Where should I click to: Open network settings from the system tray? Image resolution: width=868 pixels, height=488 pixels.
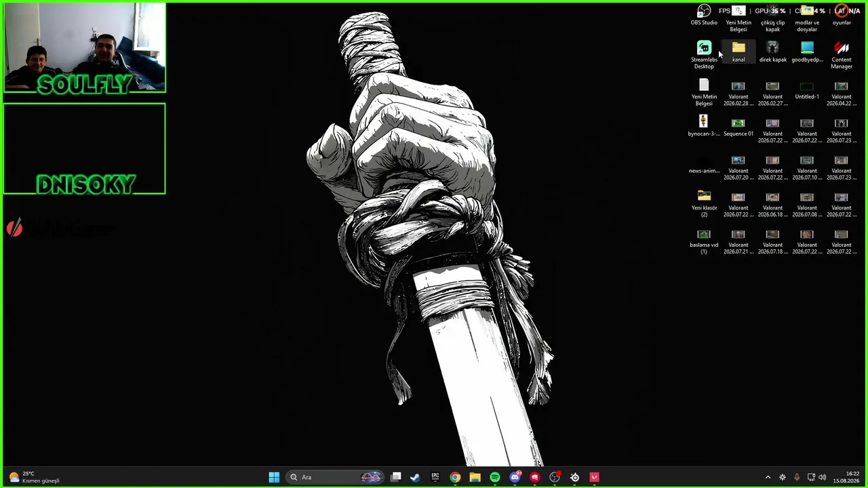click(811, 477)
